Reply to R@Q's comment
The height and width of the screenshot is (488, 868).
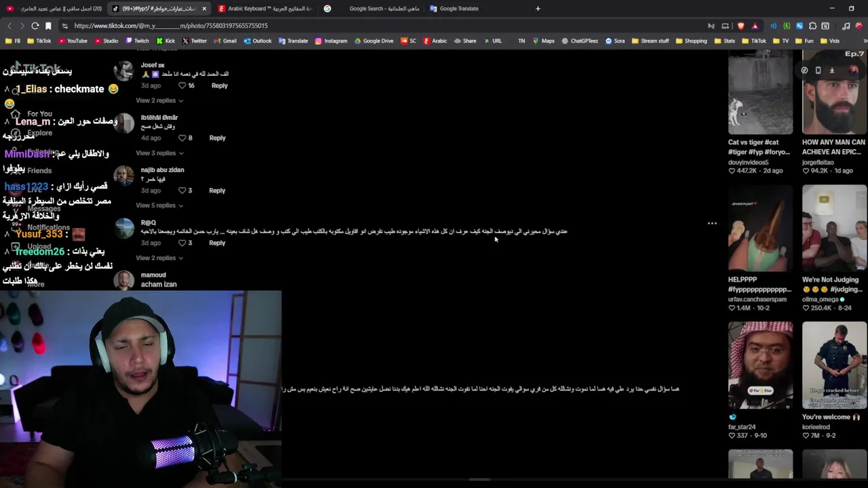(217, 243)
